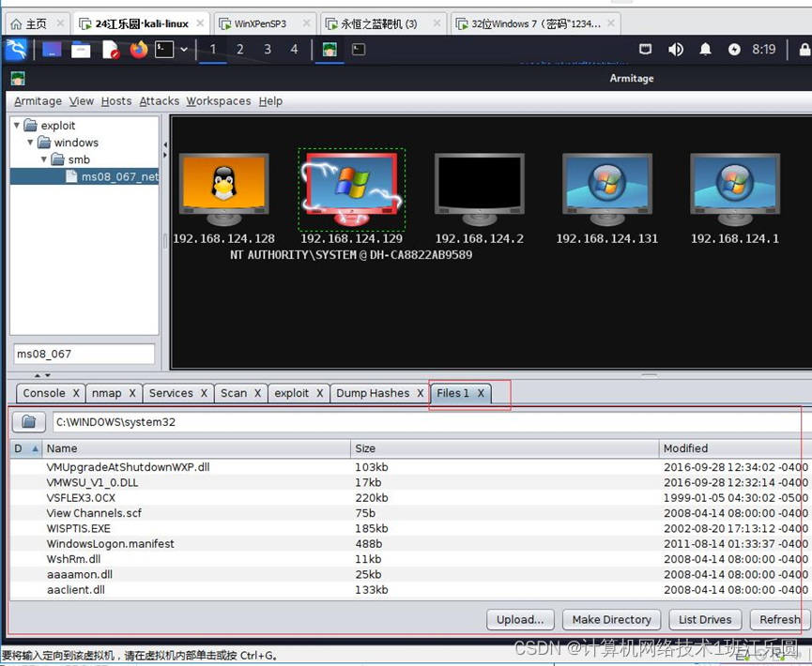This screenshot has width=812, height=666.
Task: Select the terminal window icon in taskbar
Action: click(359, 50)
